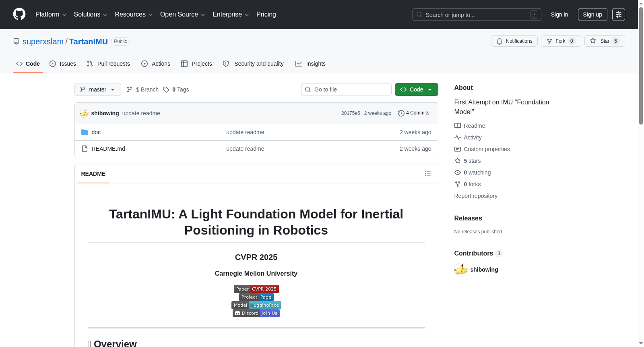Viewport: 644px width, 347px height.
Task: Open the Pricing page
Action: click(x=266, y=15)
